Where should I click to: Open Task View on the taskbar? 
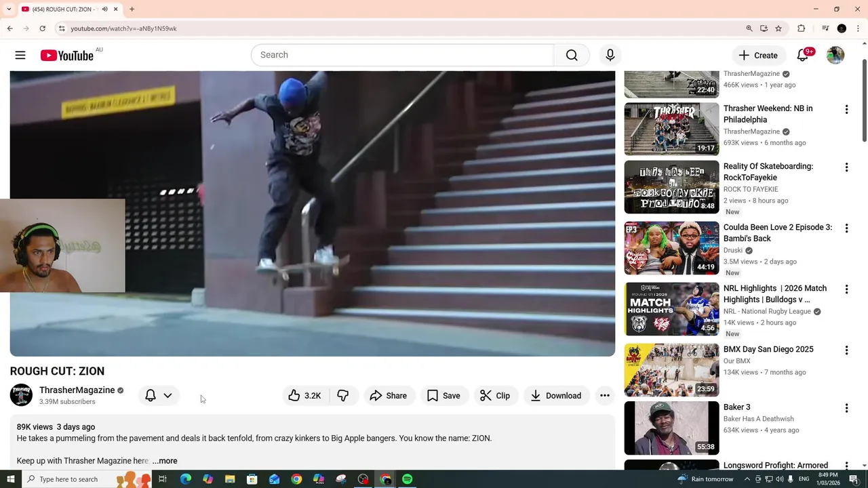click(x=163, y=479)
